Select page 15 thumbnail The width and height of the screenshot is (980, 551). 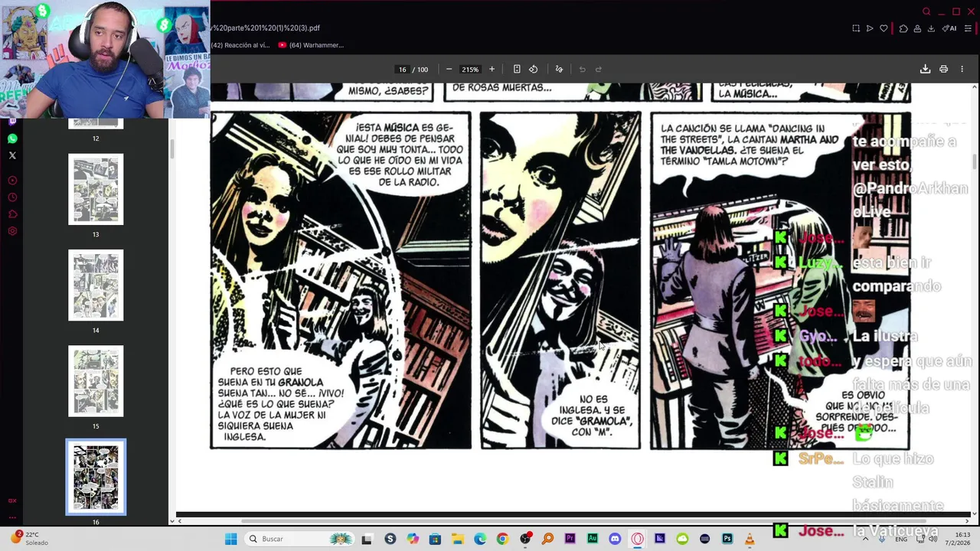[96, 381]
